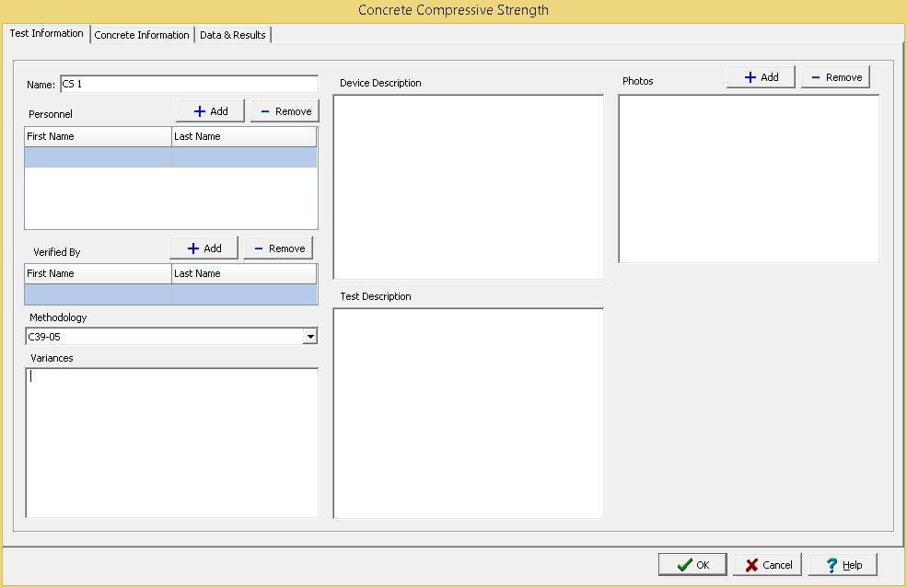The image size is (907, 588).
Task: Click First Name header in Verified By table
Action: click(x=98, y=273)
